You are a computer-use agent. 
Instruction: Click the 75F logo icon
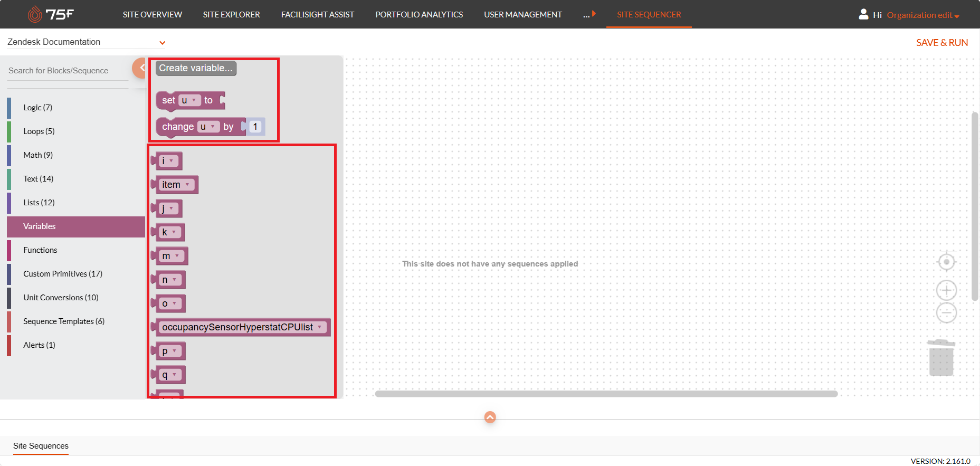(35, 14)
